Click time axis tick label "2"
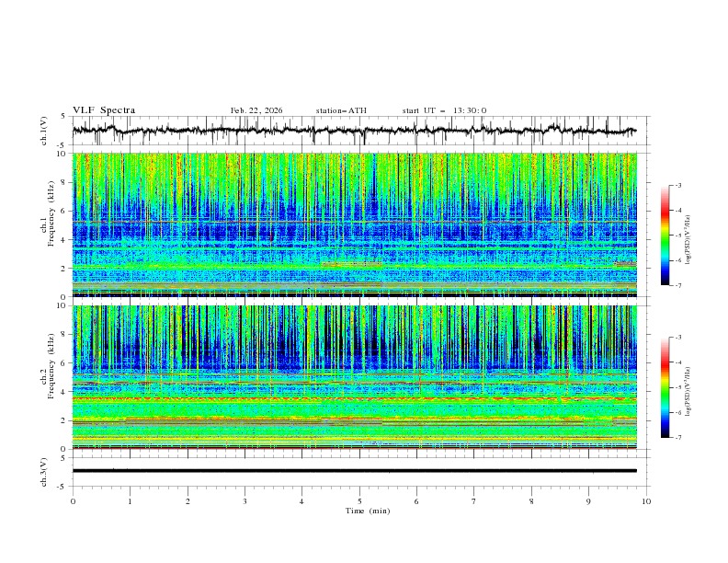 click(188, 501)
